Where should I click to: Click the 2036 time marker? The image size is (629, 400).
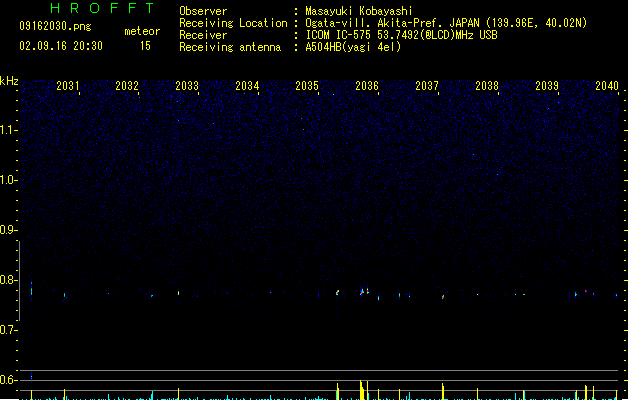click(x=367, y=86)
